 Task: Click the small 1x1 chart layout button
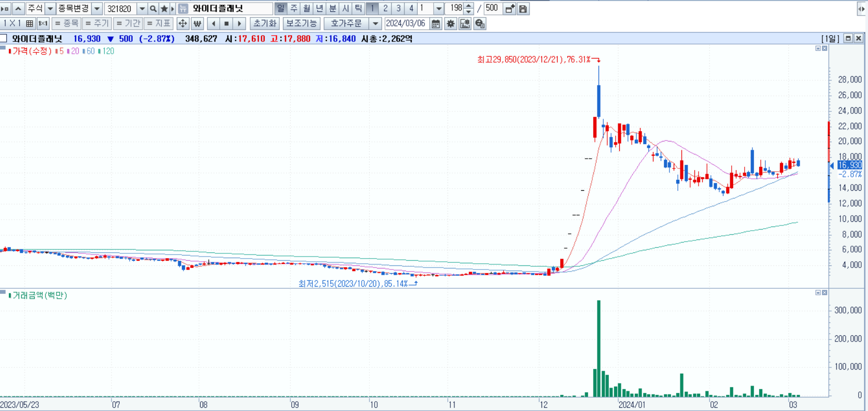tap(43, 23)
